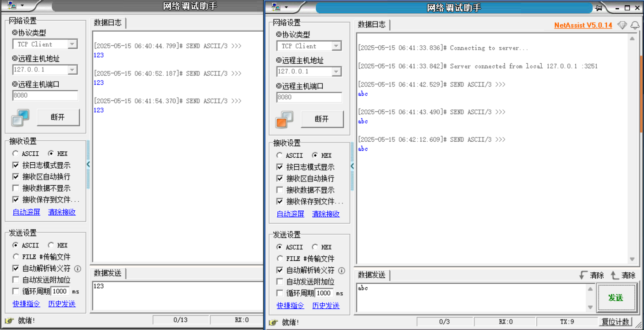Click the app menu icon in right window title bar
The height and width of the screenshot is (330, 644).
click(276, 7)
